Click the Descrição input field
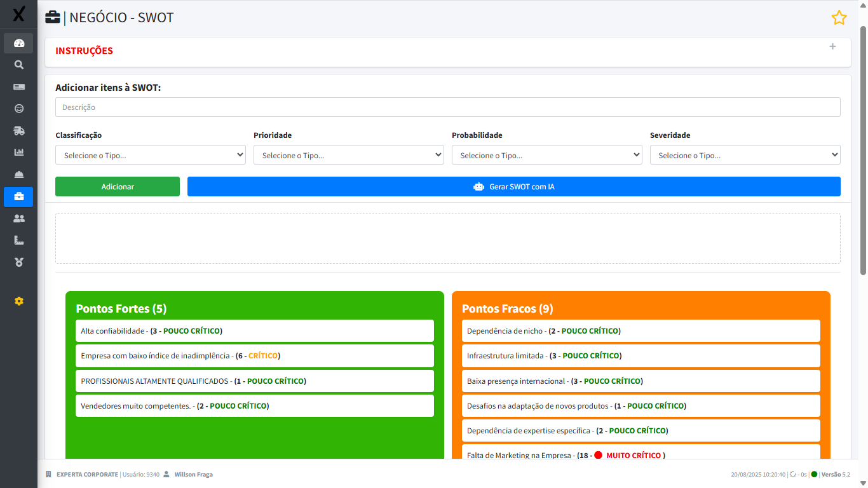The height and width of the screenshot is (488, 868). point(448,107)
